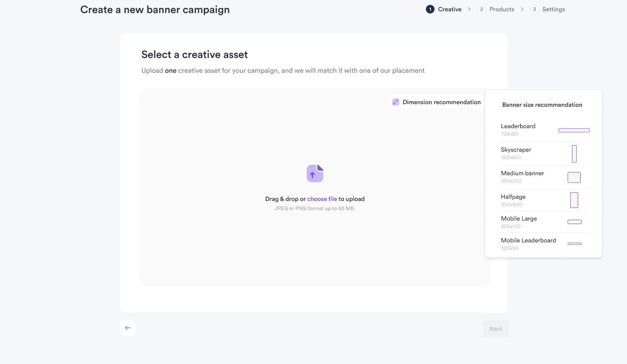The image size is (627, 364).
Task: Click the choose file link to upload
Action: [322, 199]
